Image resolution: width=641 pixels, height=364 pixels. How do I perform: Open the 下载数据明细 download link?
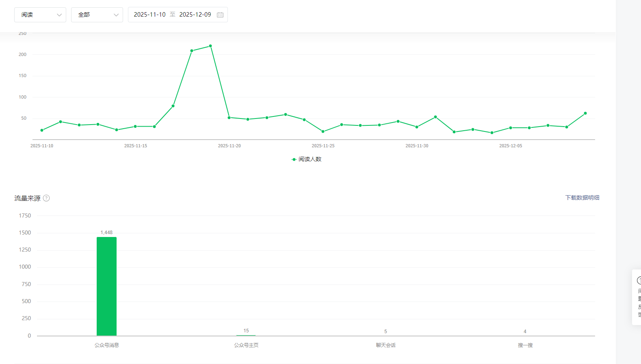point(582,198)
